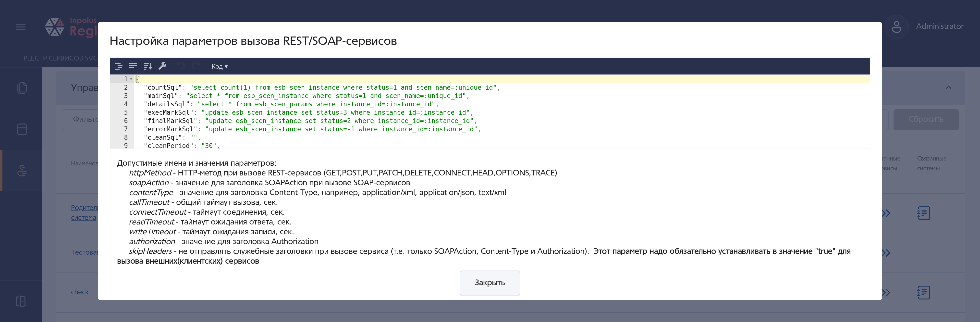Viewport: 980px width, 322px height.
Task: Click the writeTimeout parameter description
Action: tap(211, 232)
